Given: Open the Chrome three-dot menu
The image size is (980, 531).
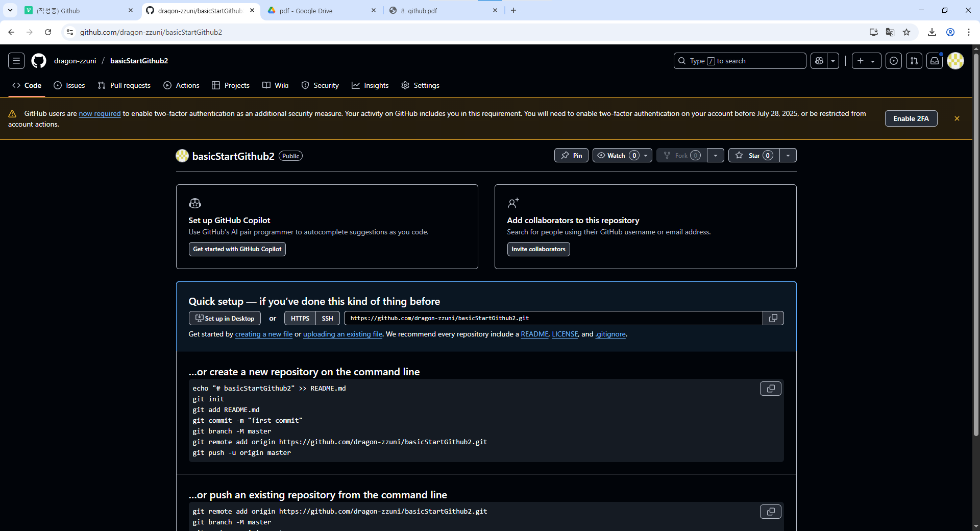Looking at the screenshot, I should (x=969, y=32).
